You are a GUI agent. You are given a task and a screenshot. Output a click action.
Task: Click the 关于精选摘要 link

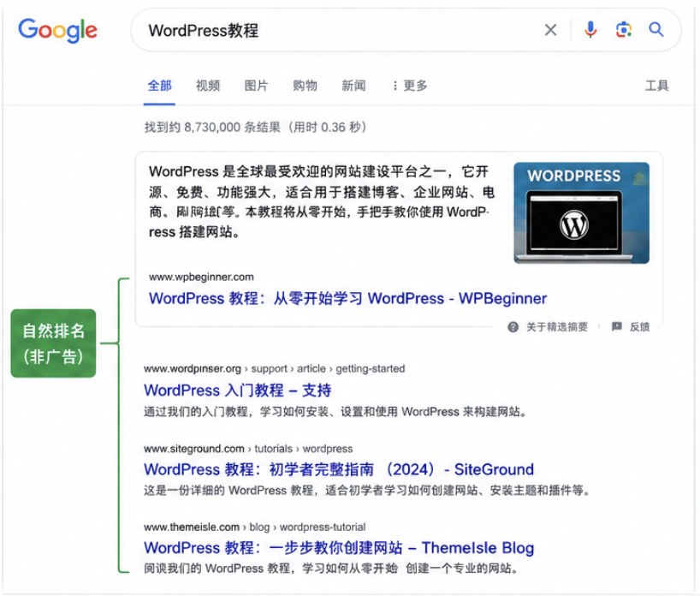coord(557,327)
